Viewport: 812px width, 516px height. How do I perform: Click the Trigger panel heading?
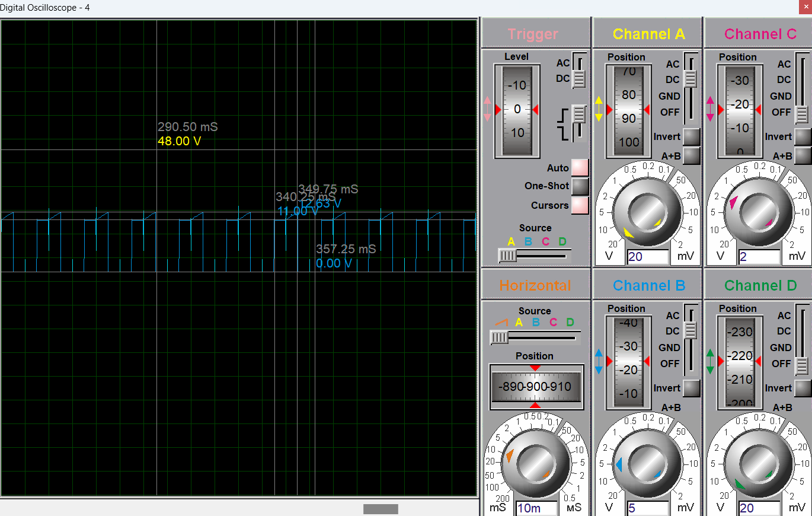(x=533, y=34)
